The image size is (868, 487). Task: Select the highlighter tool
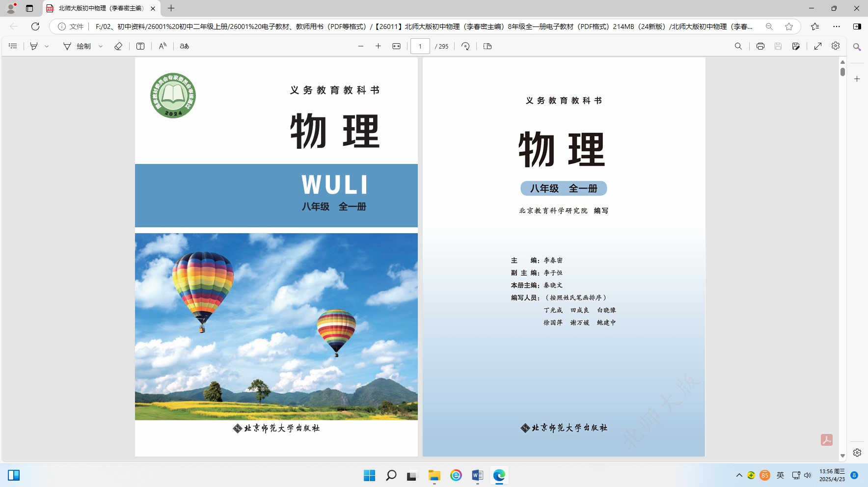point(34,46)
